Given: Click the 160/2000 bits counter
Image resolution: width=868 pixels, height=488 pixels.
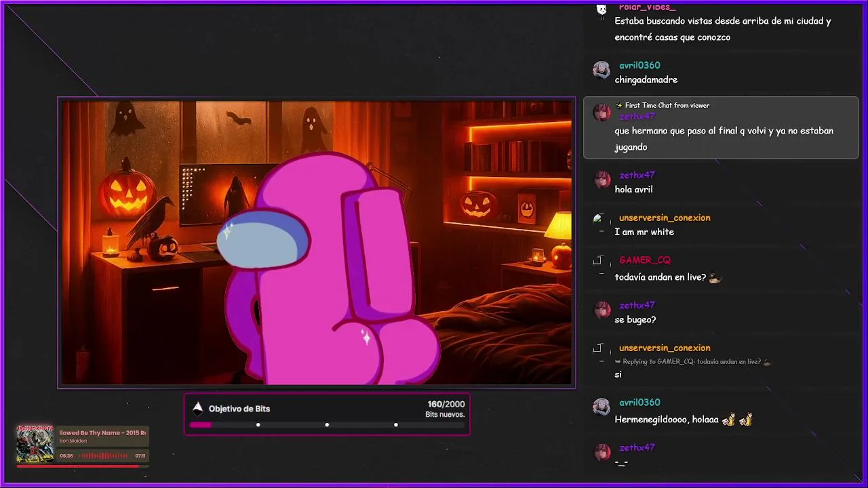Looking at the screenshot, I should [446, 404].
